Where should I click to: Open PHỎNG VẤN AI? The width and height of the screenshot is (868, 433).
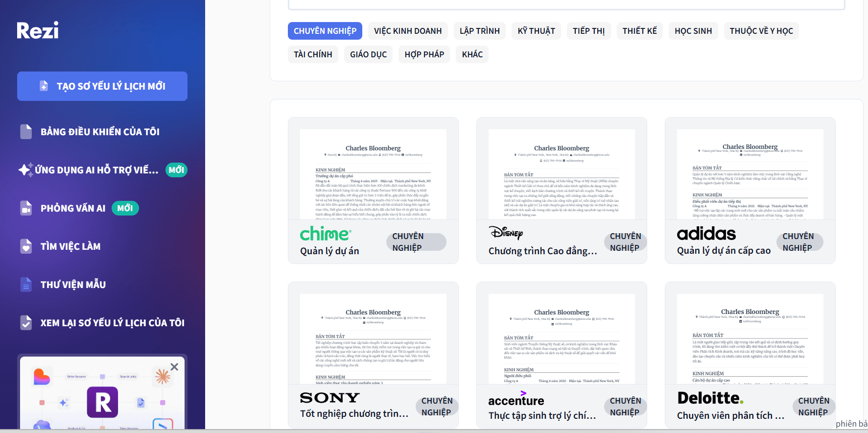coord(73,208)
